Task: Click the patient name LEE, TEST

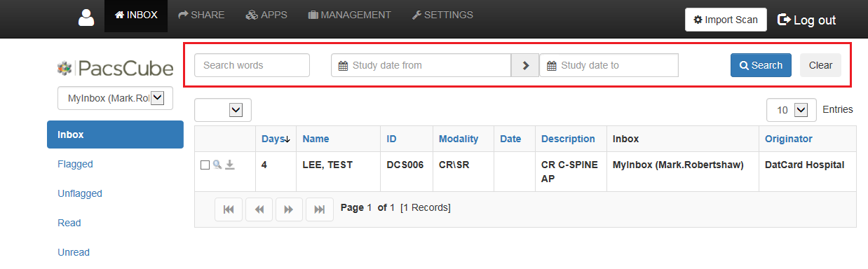Action: coord(327,165)
